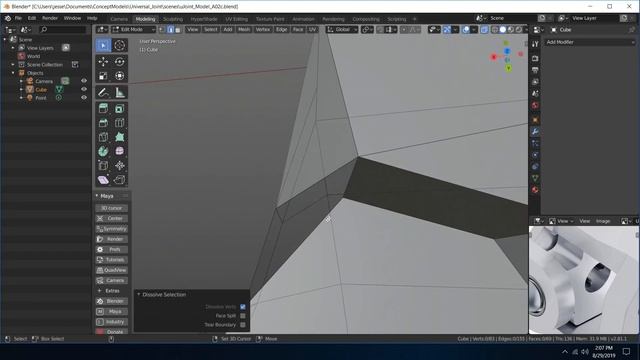Image resolution: width=640 pixels, height=360 pixels.
Task: Select the 3D Cursor tool
Action: [120, 45]
